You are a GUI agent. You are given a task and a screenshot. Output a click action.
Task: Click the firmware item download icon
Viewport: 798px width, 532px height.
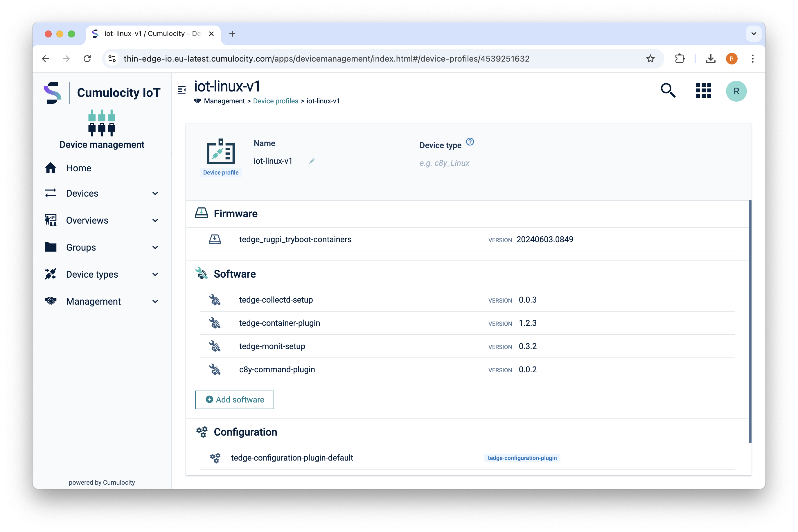215,240
